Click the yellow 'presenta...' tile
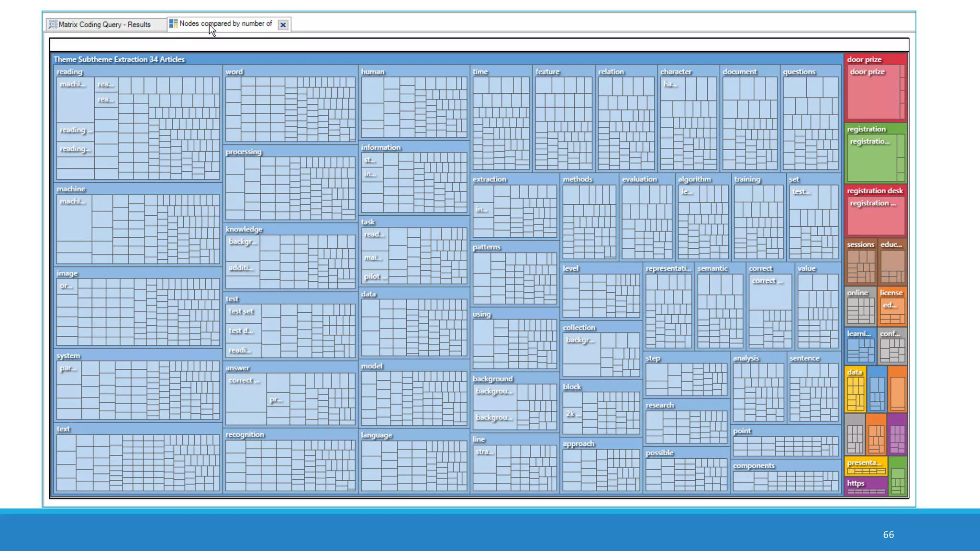This screenshot has width=980, height=551. (866, 466)
